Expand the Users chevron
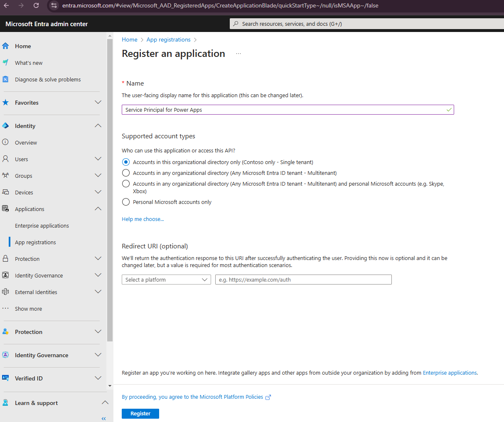504x422 pixels. [98, 159]
